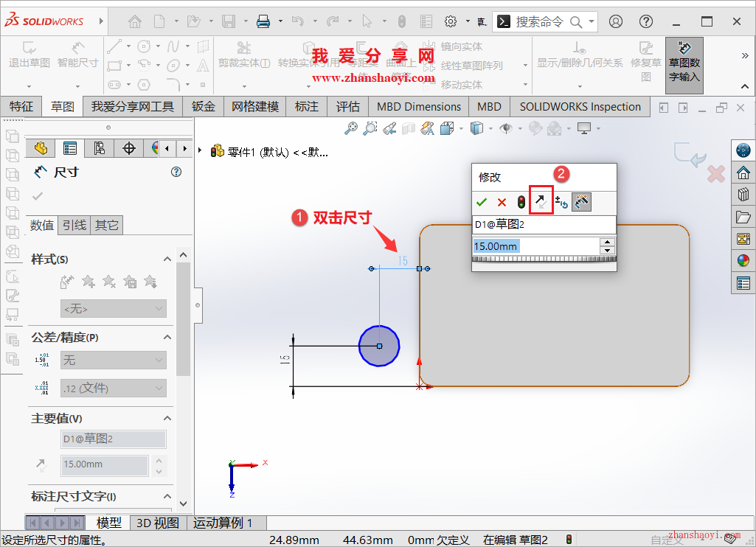The height and width of the screenshot is (547, 756).
Task: Open the 引线 leaders tab in dimension panel
Action: point(74,226)
